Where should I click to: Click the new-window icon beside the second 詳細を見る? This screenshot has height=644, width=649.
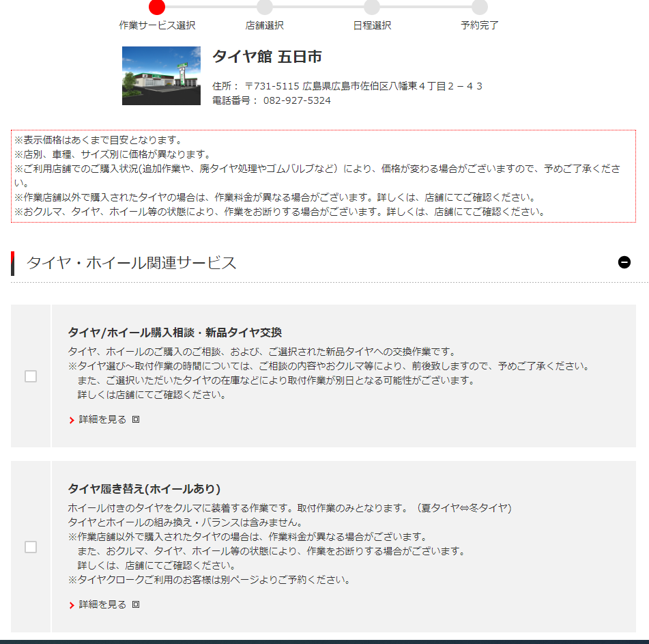point(136,604)
